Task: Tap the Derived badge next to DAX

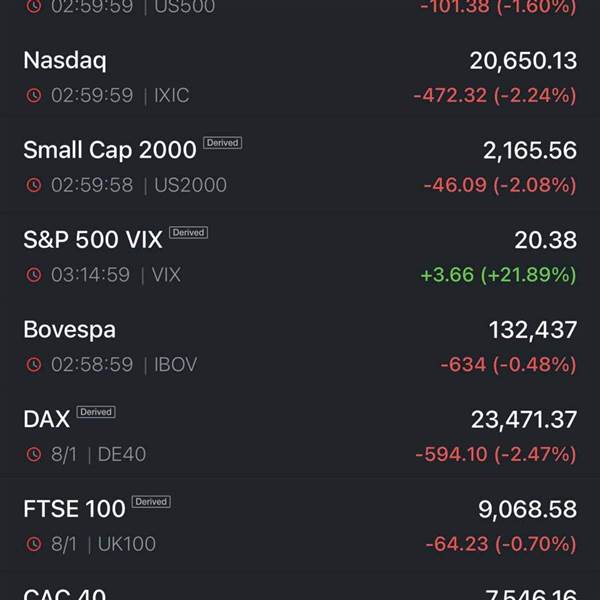Action: click(96, 412)
